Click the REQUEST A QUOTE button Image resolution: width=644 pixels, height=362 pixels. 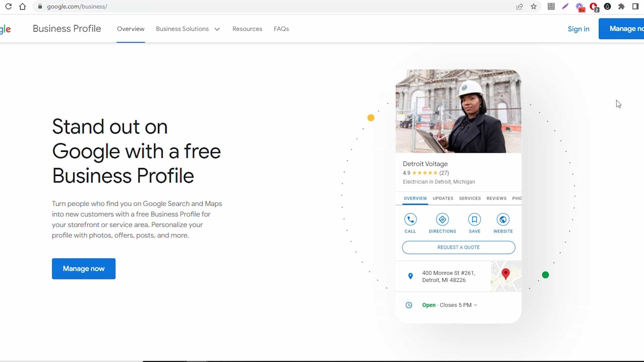(x=459, y=247)
